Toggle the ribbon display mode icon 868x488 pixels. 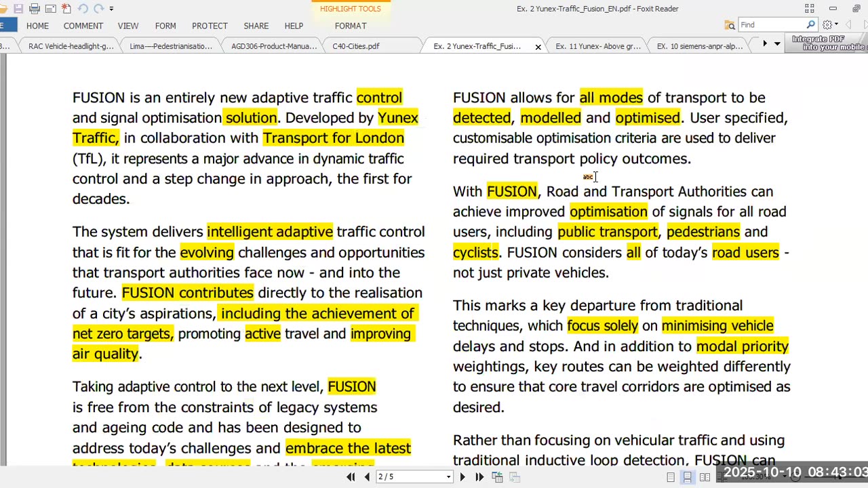point(809,9)
